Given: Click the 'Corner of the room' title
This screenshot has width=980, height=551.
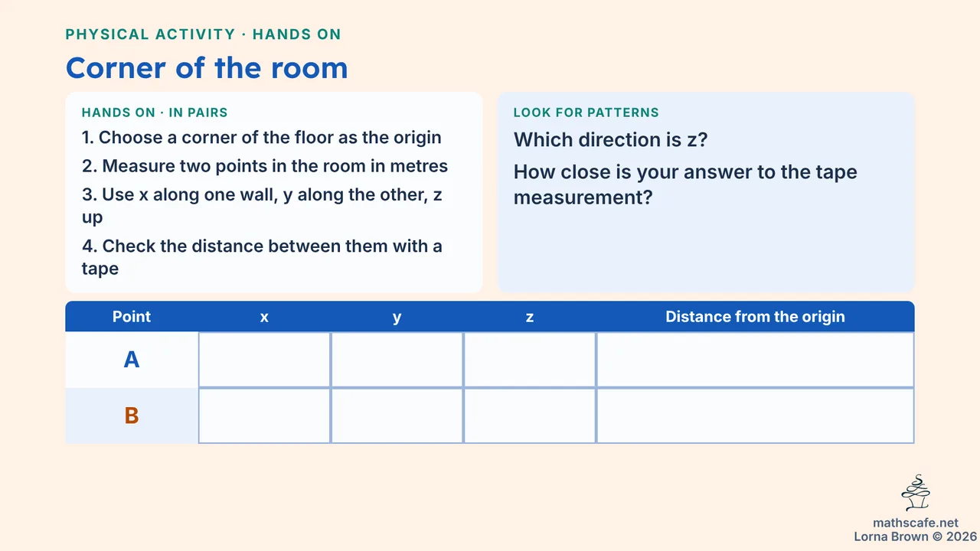Looking at the screenshot, I should click(207, 68).
